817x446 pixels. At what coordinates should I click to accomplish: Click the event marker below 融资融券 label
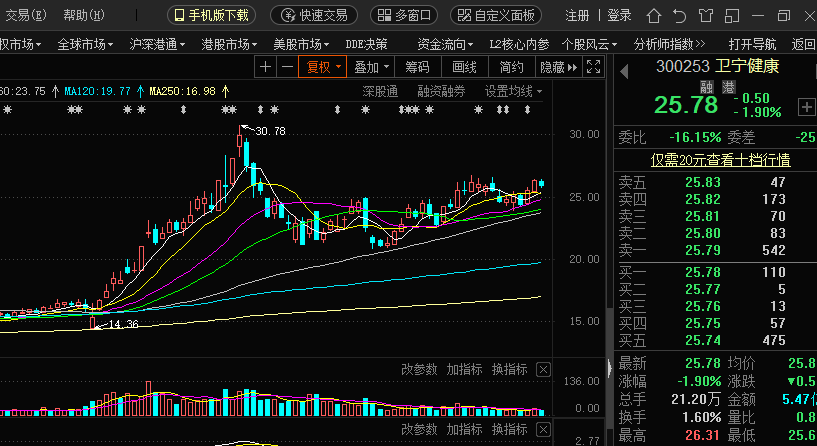pos(429,110)
